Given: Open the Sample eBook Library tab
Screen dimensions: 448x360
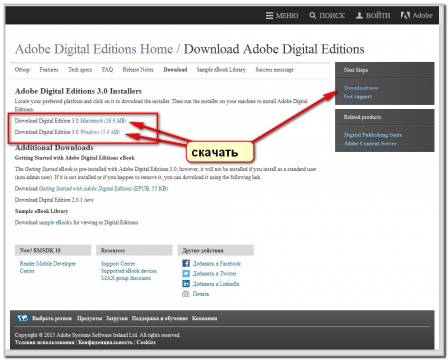Looking at the screenshot, I should click(x=221, y=70).
